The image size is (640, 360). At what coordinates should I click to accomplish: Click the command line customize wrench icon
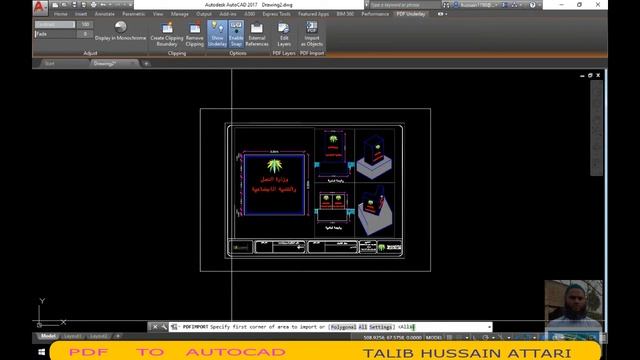[164, 327]
